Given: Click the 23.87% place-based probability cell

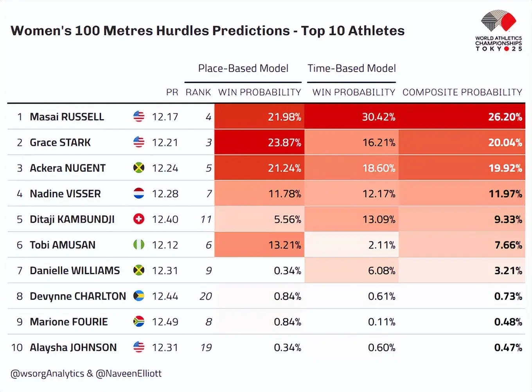Looking at the screenshot, I should point(259,142).
